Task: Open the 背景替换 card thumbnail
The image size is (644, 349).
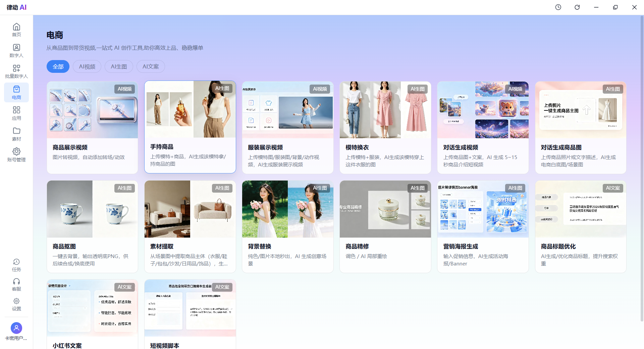Action: [x=288, y=209]
